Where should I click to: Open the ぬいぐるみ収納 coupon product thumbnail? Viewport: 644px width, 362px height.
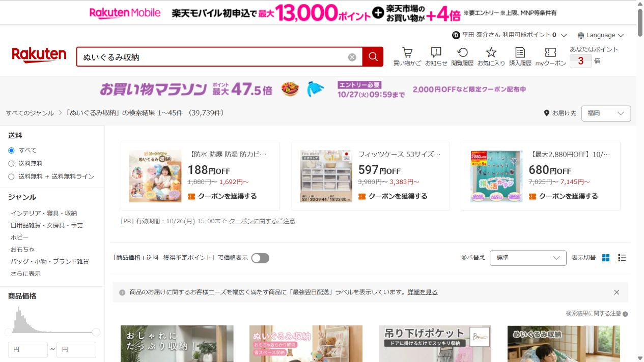point(155,176)
